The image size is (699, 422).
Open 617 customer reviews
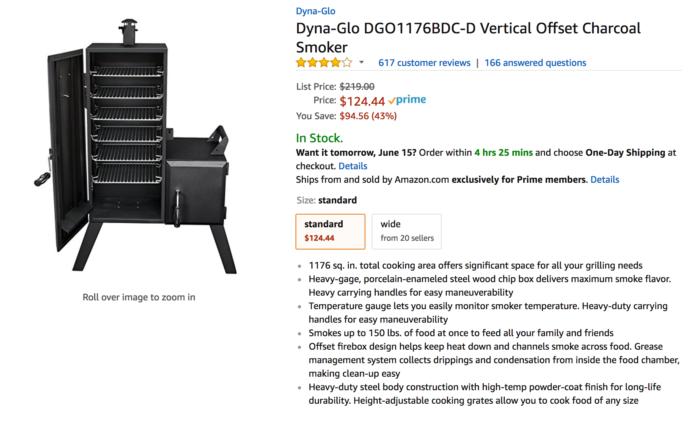[424, 63]
